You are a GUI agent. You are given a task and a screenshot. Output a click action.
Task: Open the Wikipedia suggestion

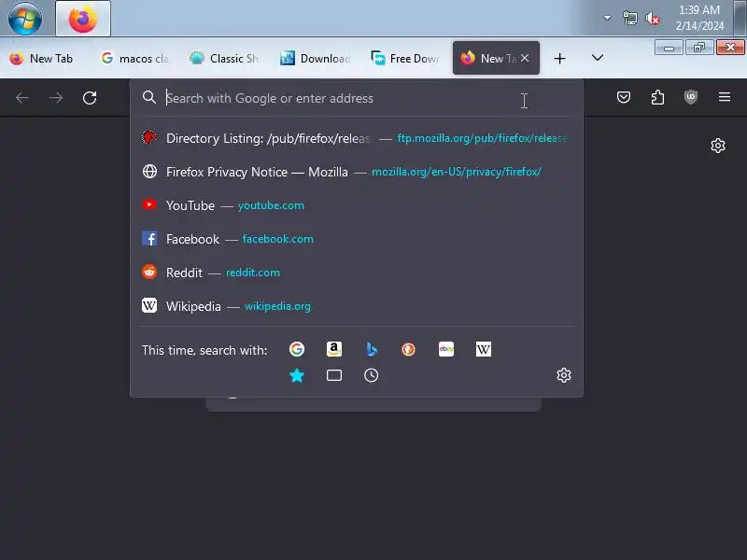(x=357, y=306)
